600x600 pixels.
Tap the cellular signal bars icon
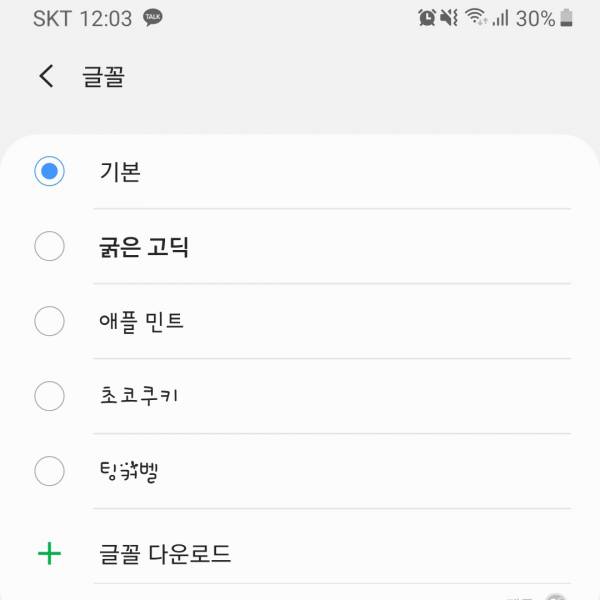(500, 18)
